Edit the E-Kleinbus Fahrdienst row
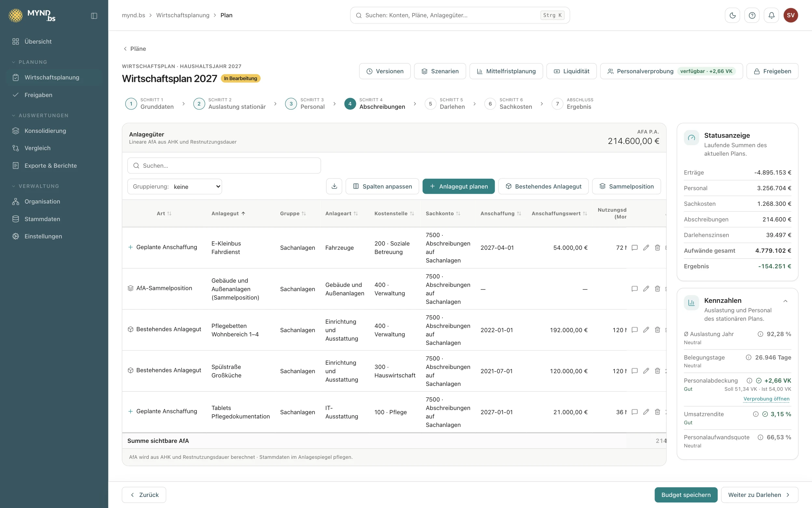This screenshot has width=812, height=508. click(646, 247)
